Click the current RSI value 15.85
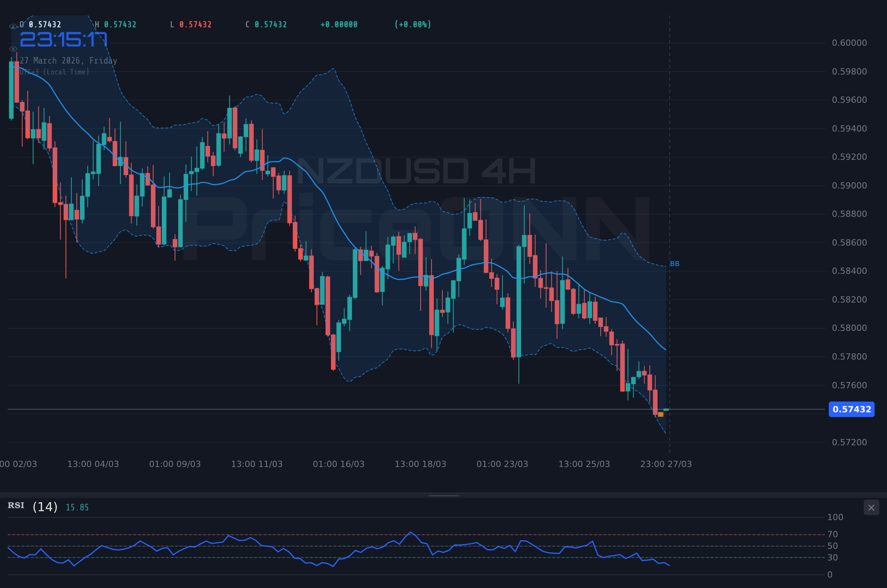Image resolution: width=887 pixels, height=588 pixels. [76, 507]
